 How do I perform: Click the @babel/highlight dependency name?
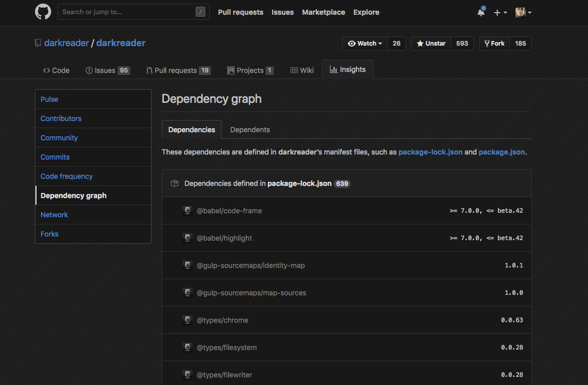[224, 238]
